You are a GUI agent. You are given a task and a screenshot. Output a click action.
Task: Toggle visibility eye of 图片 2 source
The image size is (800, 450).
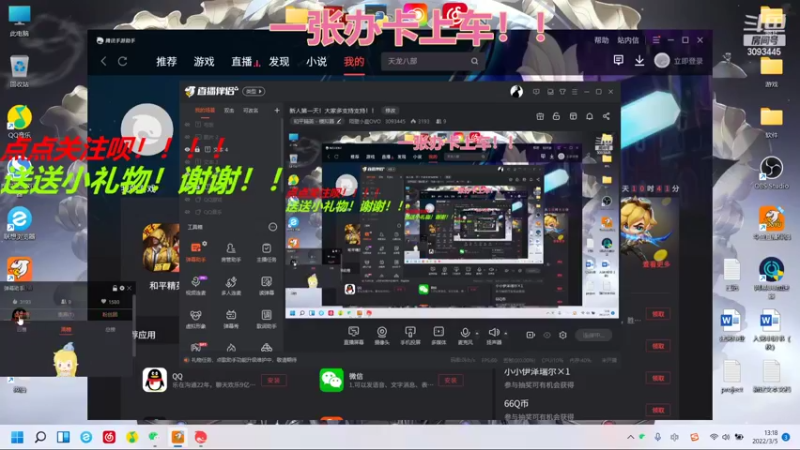point(187,137)
